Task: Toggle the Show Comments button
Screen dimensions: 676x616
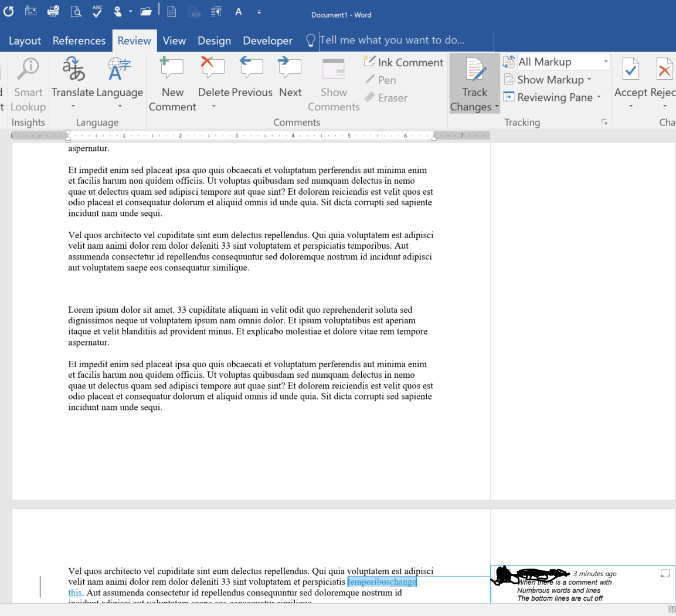Action: click(334, 84)
